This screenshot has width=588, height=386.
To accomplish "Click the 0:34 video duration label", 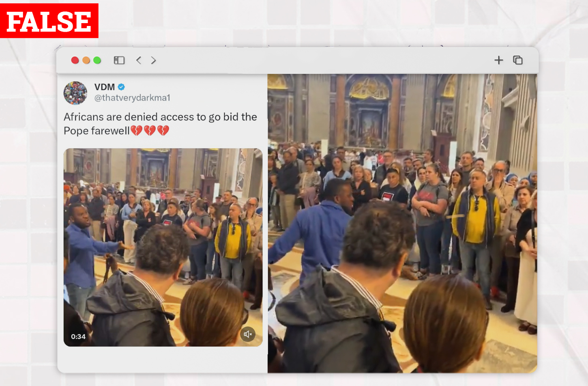I will (x=78, y=336).
